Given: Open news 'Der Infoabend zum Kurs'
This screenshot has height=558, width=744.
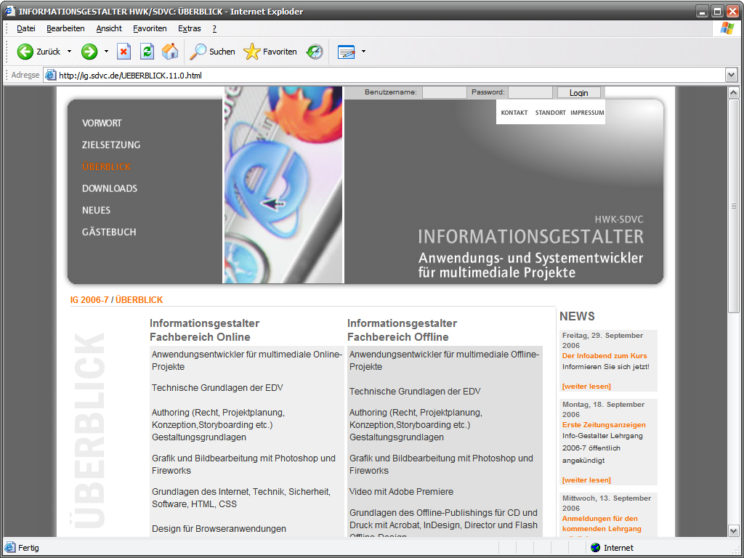Looking at the screenshot, I should coord(604,355).
